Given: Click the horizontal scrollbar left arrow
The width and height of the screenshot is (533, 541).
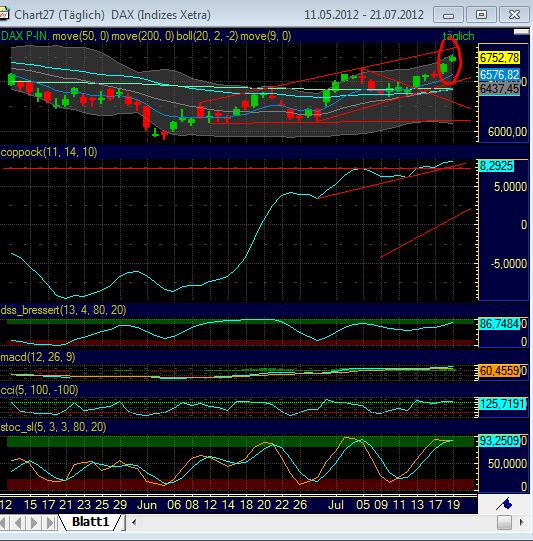Looking at the screenshot, I should click(134, 522).
